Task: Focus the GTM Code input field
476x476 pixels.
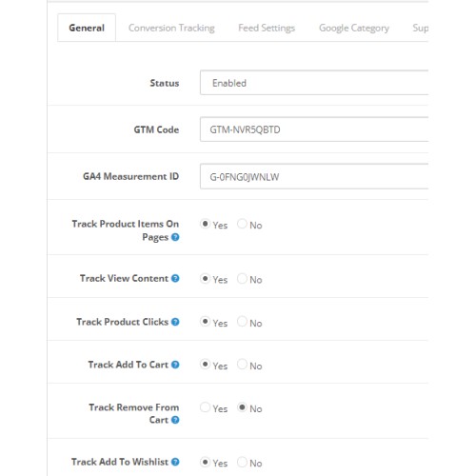Action: click(x=314, y=129)
